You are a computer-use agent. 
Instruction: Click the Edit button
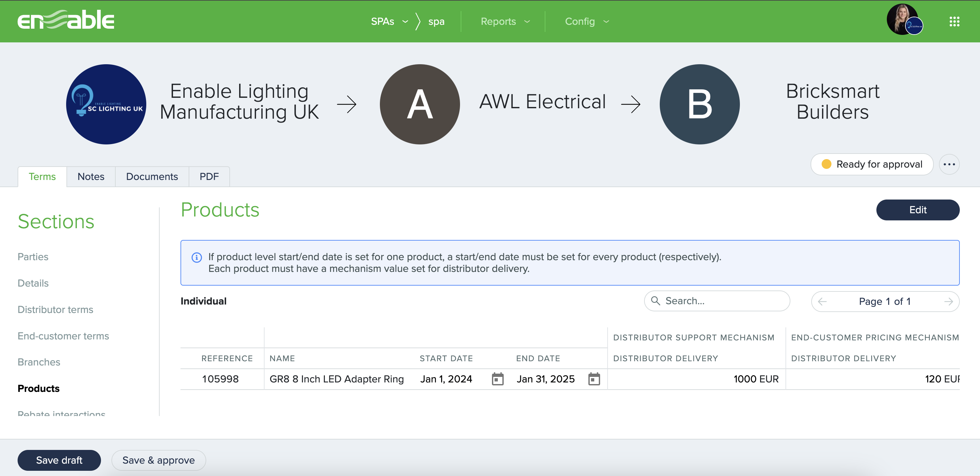(x=917, y=210)
